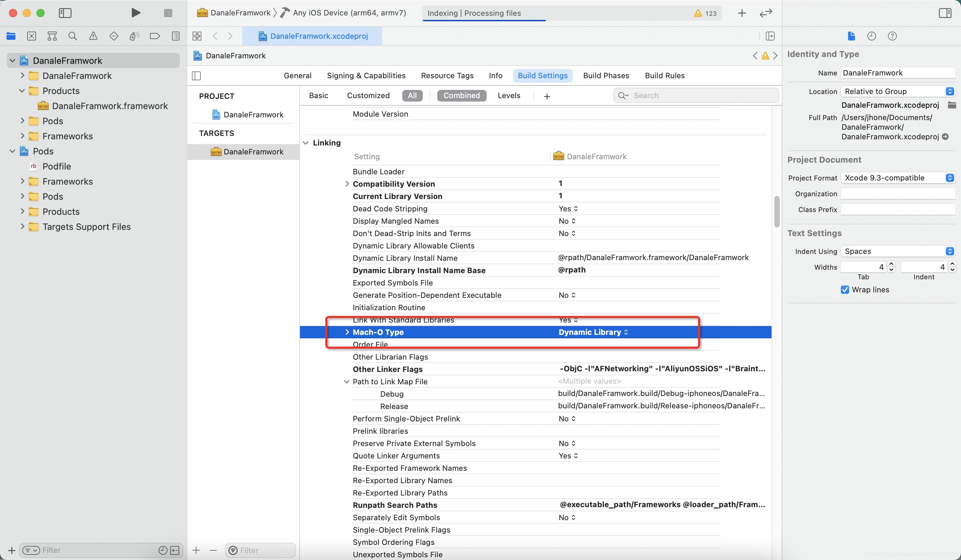961x560 pixels.
Task: Collapse Path to Link Map File
Action: point(347,382)
